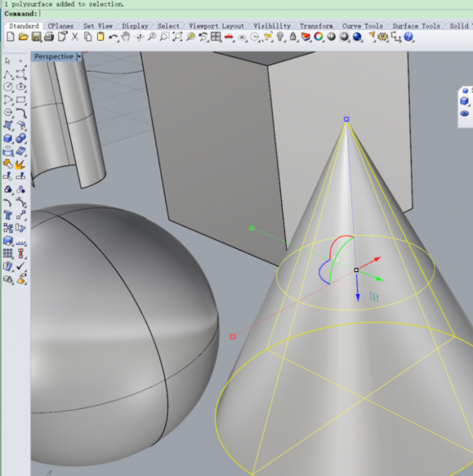The height and width of the screenshot is (476, 473).
Task: Switch to the CPlanes tab
Action: click(60, 26)
